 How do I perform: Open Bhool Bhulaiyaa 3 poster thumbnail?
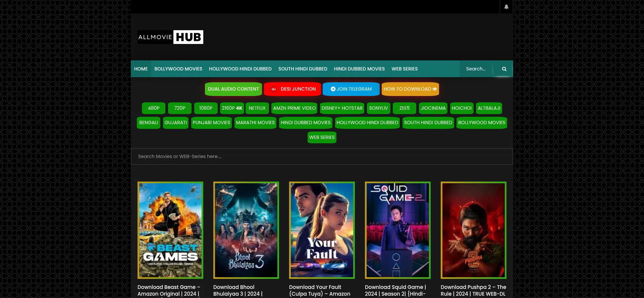pyautogui.click(x=246, y=230)
